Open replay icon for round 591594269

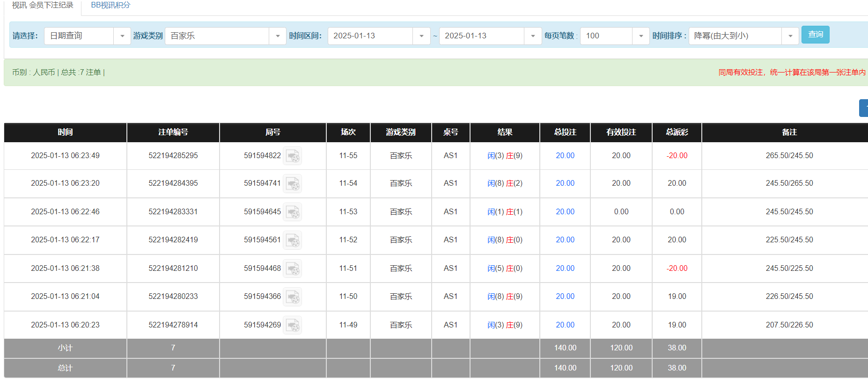click(x=293, y=325)
